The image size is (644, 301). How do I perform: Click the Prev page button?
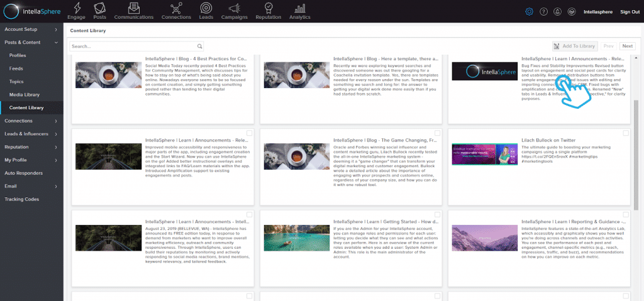click(x=609, y=46)
